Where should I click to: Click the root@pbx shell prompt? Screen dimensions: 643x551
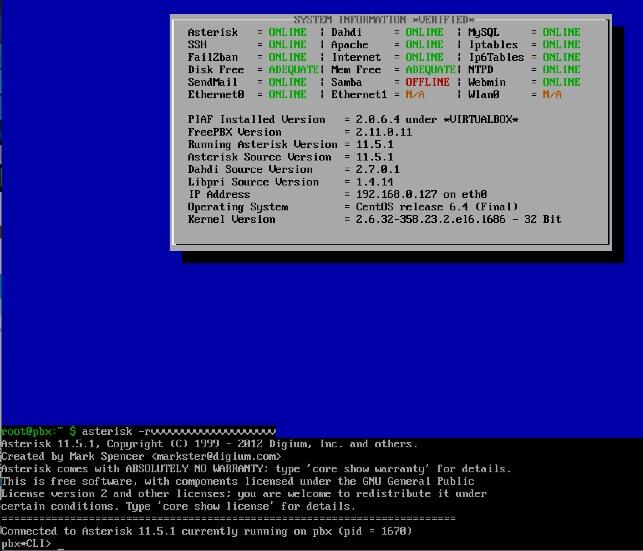coord(38,431)
